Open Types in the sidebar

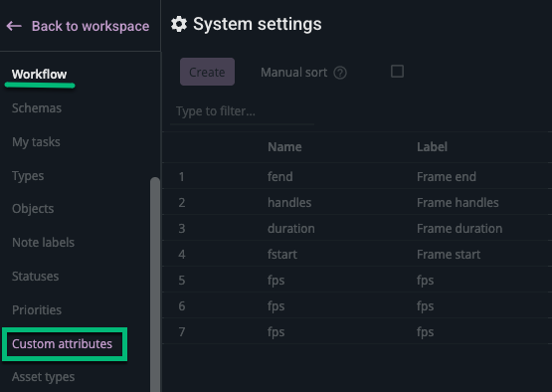coord(28,176)
